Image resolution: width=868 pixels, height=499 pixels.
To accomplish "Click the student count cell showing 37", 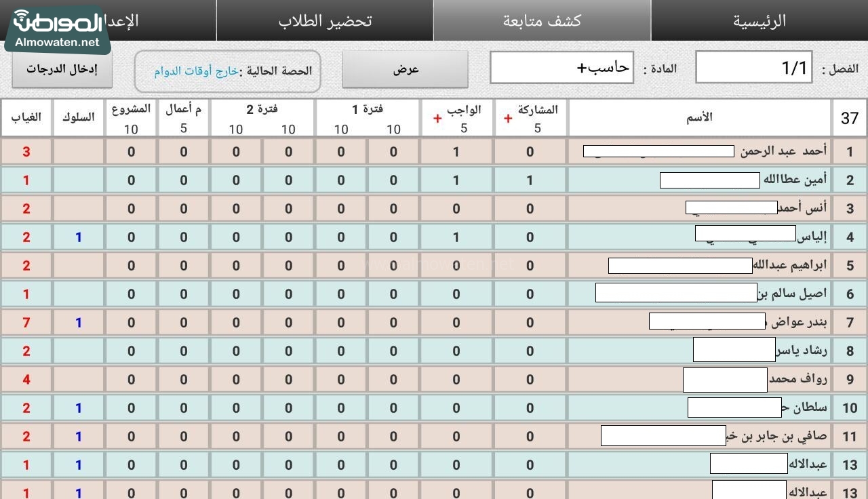I will pos(850,119).
